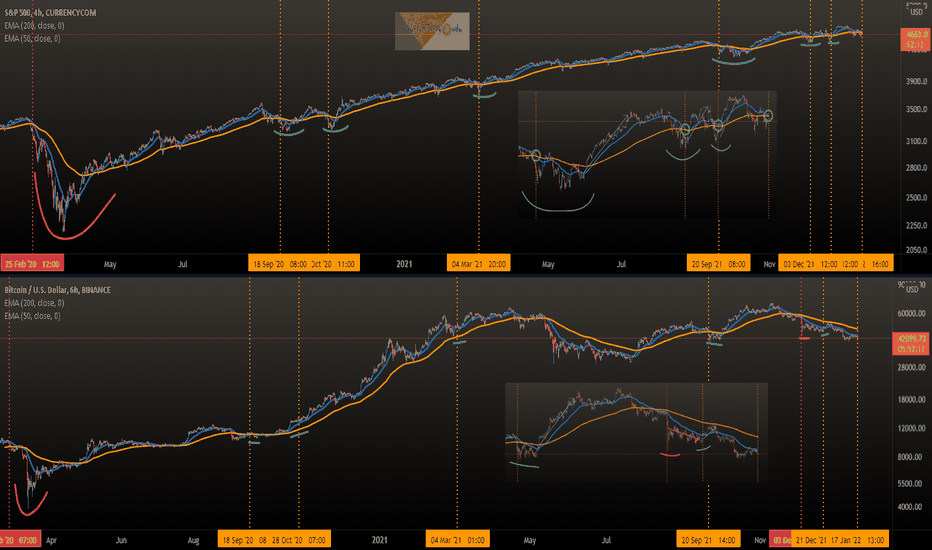Click the Apr label on Bitcoin time axis
The width and height of the screenshot is (932, 550).
pyautogui.click(x=51, y=540)
